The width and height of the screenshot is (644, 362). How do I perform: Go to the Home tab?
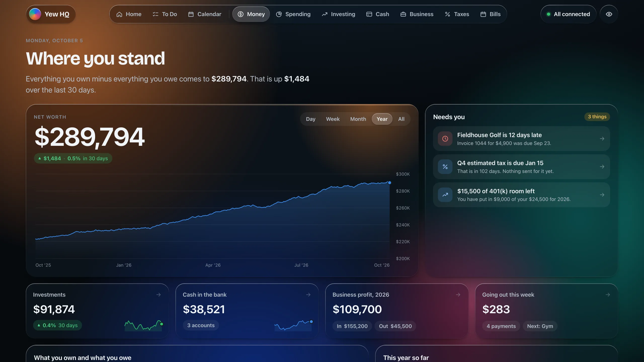129,14
